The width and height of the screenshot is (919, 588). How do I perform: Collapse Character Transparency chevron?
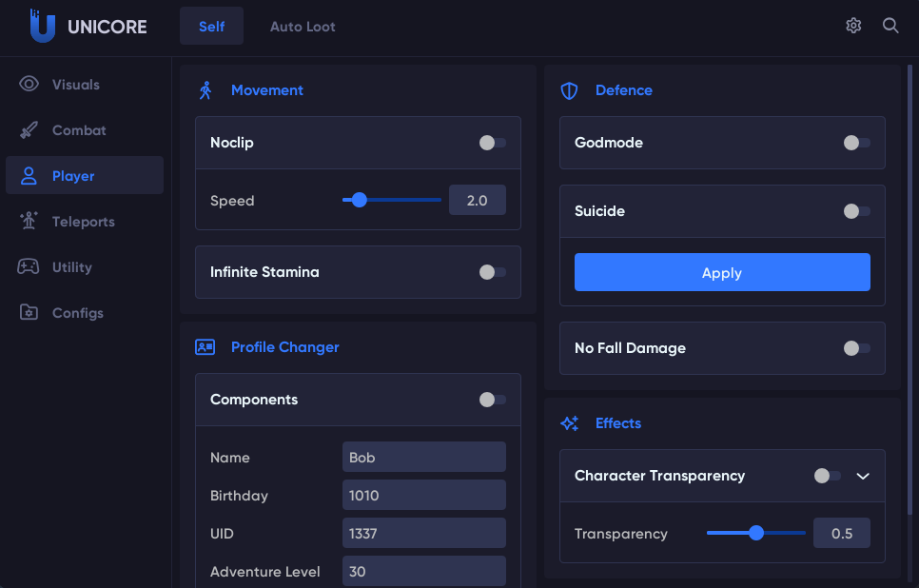pos(863,476)
